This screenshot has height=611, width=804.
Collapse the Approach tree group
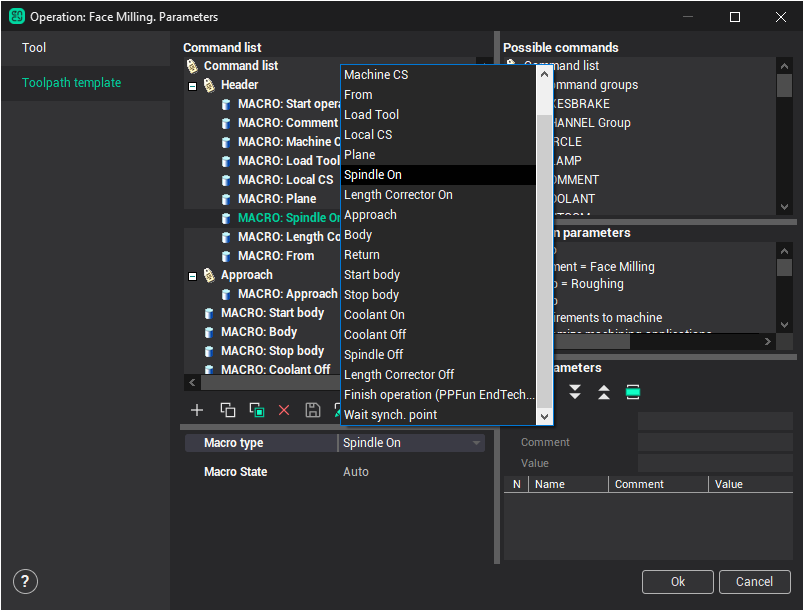[192, 276]
